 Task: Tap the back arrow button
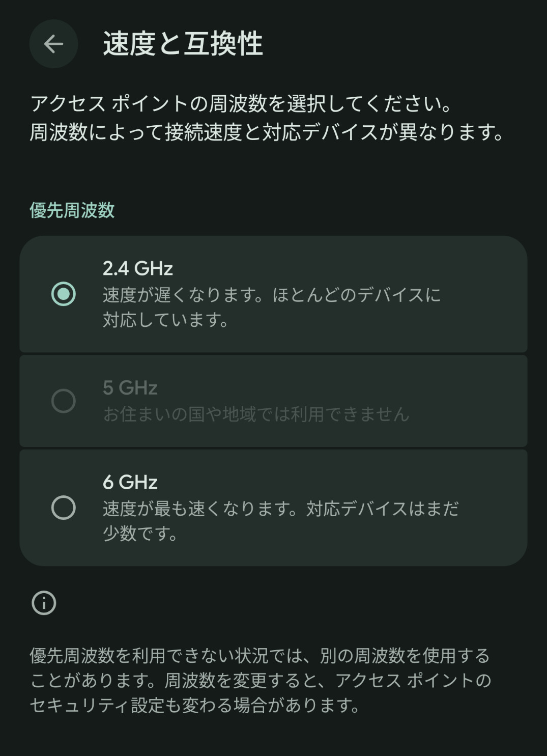[x=53, y=44]
